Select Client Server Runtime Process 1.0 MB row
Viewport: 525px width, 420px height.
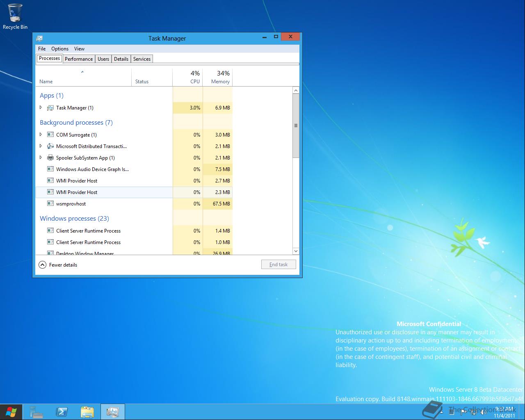pyautogui.click(x=134, y=242)
